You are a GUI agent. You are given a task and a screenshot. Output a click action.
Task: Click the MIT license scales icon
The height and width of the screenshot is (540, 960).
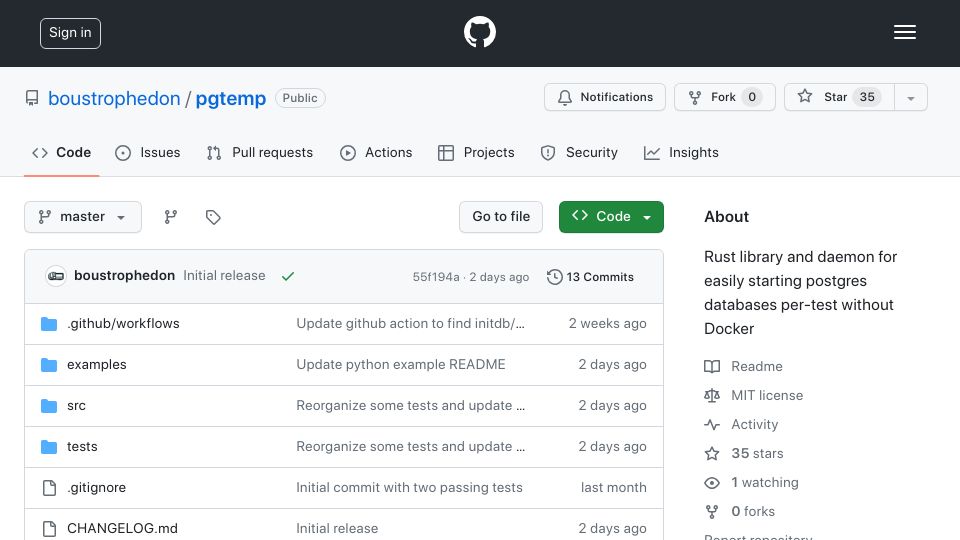712,396
